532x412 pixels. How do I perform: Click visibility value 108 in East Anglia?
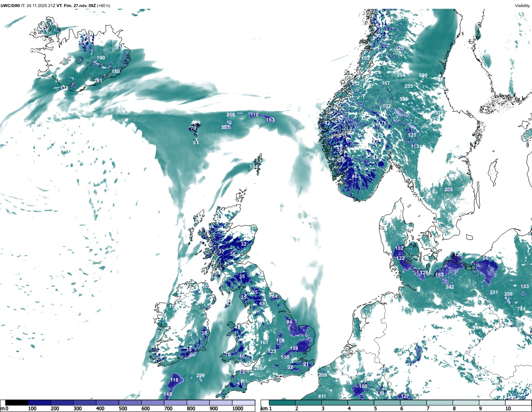[x=294, y=348]
